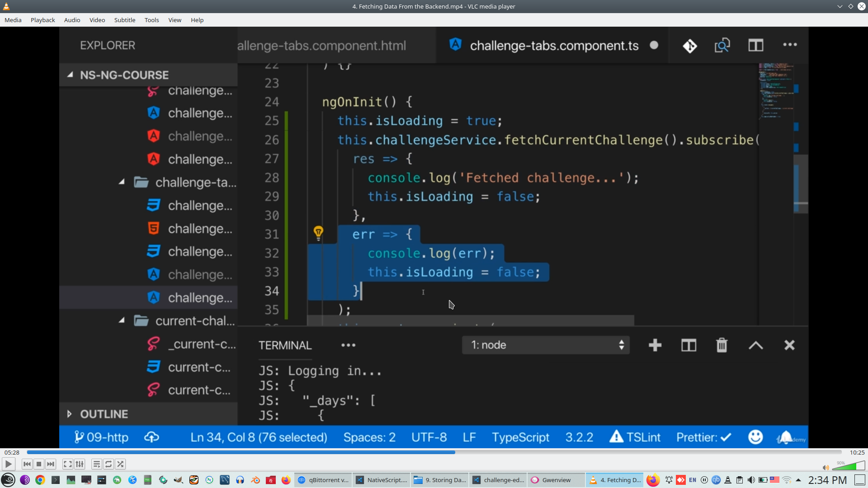Skip to the next media track
The height and width of the screenshot is (488, 868).
pyautogui.click(x=51, y=464)
